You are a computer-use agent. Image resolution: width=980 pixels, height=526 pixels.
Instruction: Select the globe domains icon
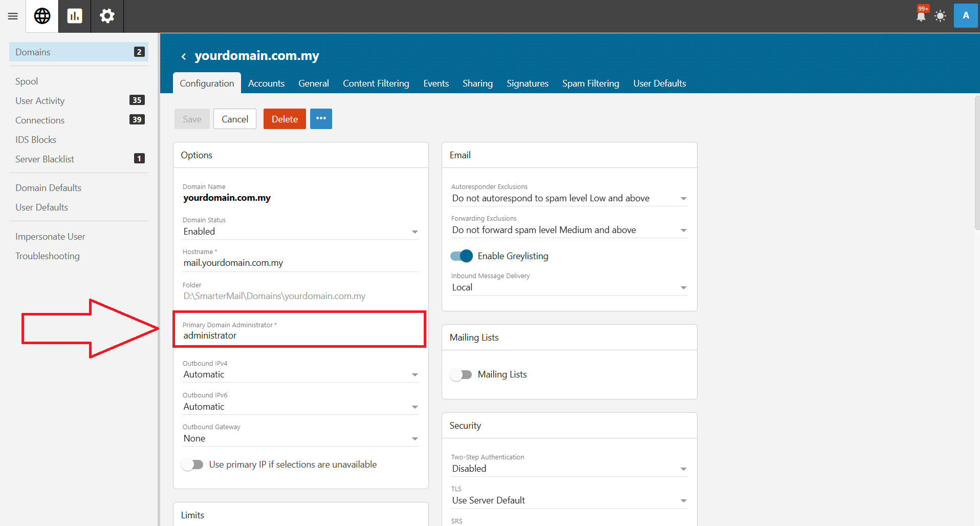tap(42, 16)
